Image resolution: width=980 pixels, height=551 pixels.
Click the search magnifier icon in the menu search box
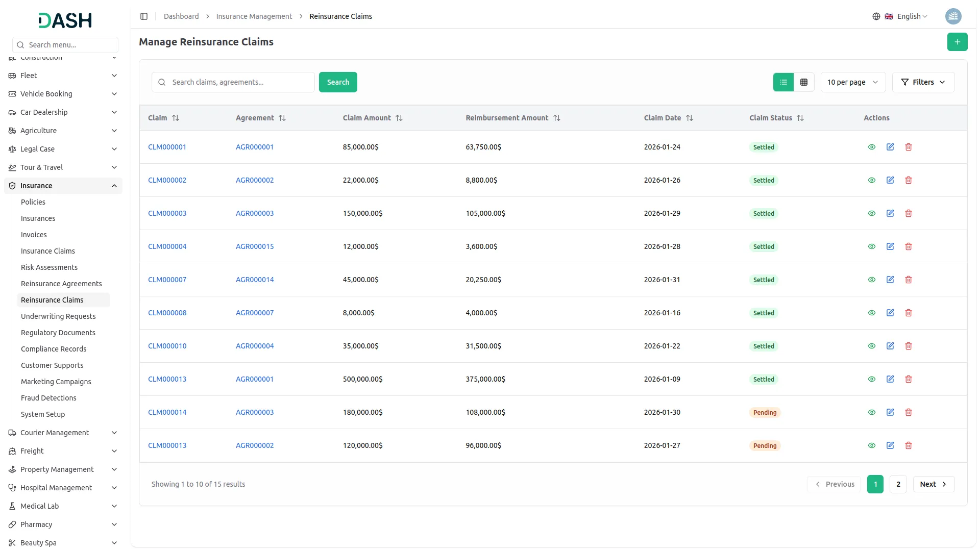[20, 45]
